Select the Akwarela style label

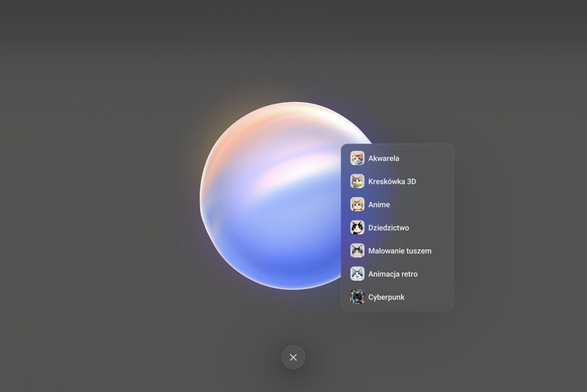coord(384,159)
